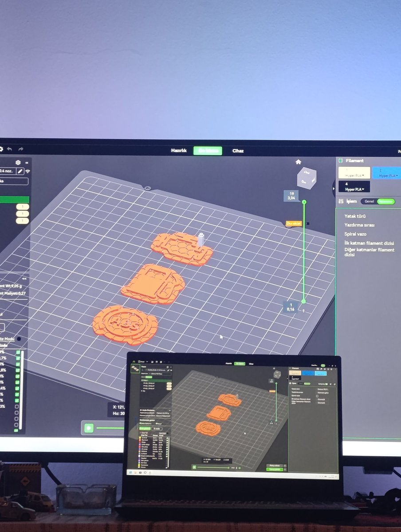Click 'Spiral vazo' label on the monitor
This screenshot has width=401, height=532.
[355, 234]
